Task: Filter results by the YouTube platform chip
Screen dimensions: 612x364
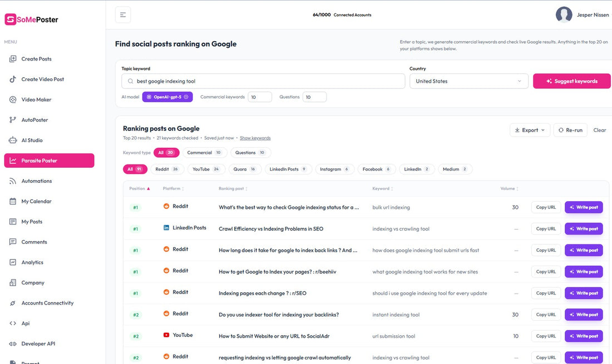Action: pos(206,169)
